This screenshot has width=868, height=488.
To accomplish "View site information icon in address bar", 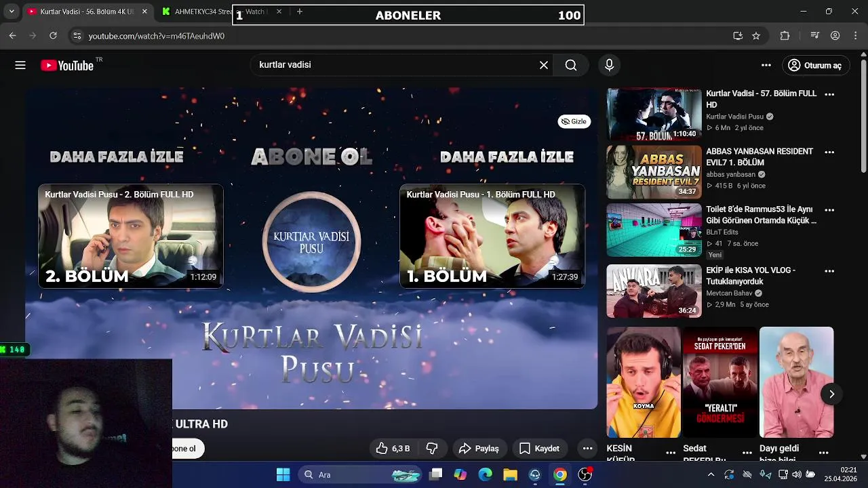I will (77, 36).
